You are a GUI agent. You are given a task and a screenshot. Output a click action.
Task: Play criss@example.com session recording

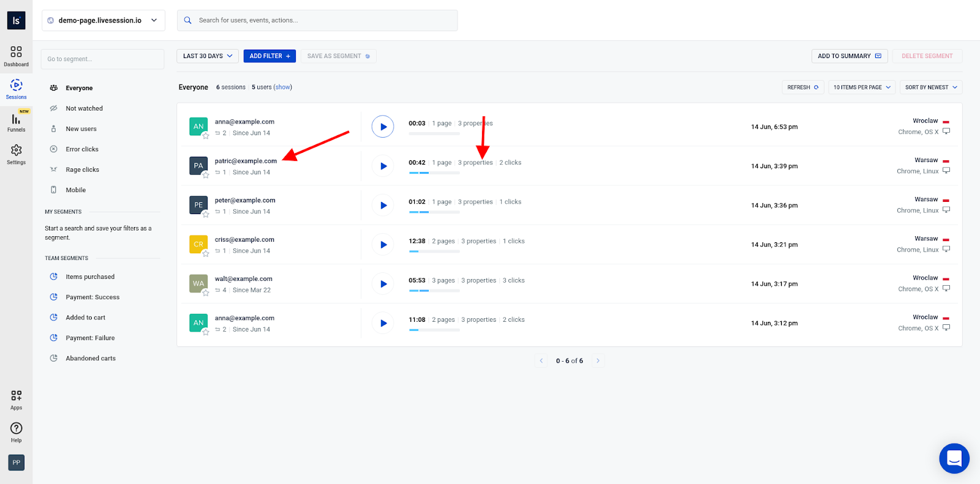pyautogui.click(x=383, y=245)
